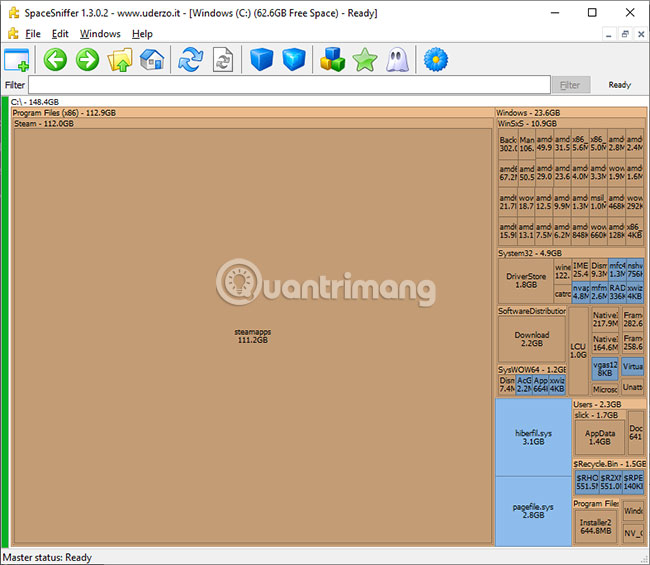650x565 pixels.
Task: Select the $RPE 140KB file block
Action: click(633, 482)
